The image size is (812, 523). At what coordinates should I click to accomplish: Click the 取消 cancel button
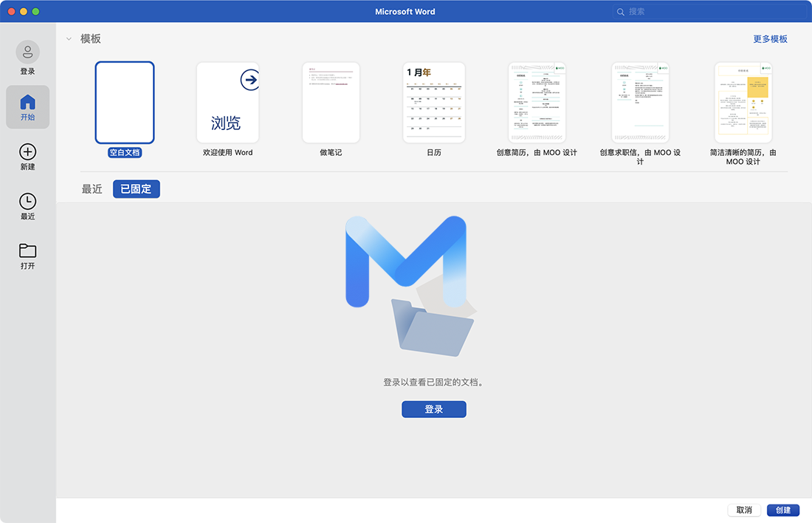[x=744, y=510]
